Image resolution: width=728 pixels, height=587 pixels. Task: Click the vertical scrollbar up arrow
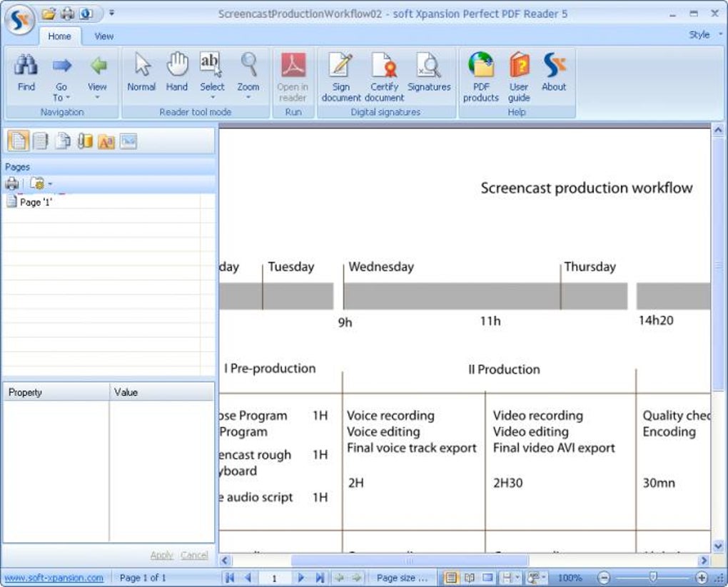[x=718, y=130]
